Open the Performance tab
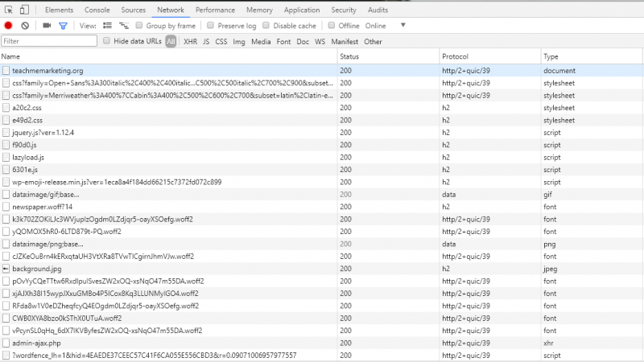Viewport: 644px width, 362px height. [x=215, y=10]
